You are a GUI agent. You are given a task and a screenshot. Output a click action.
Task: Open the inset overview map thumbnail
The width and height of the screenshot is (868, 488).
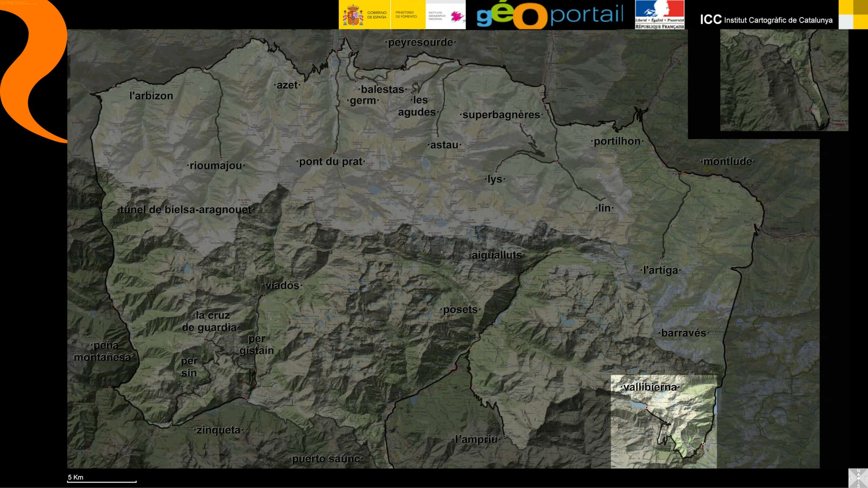[784, 80]
